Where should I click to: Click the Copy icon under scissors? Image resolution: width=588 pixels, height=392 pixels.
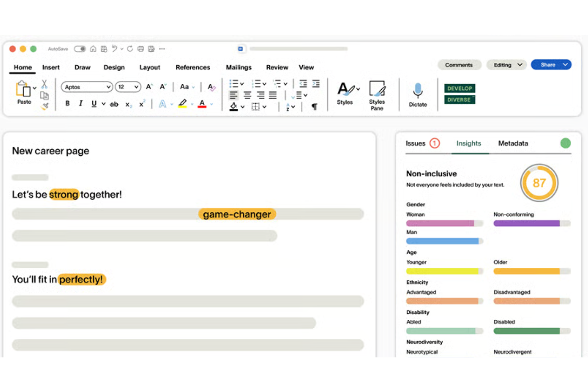[44, 95]
